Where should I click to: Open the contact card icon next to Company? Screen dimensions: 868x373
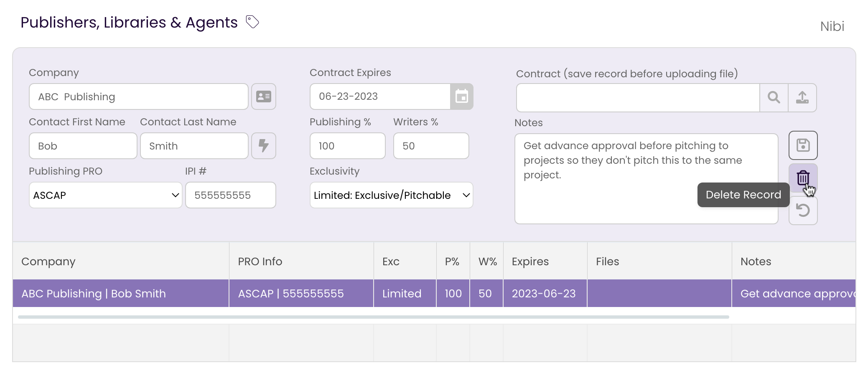click(264, 96)
